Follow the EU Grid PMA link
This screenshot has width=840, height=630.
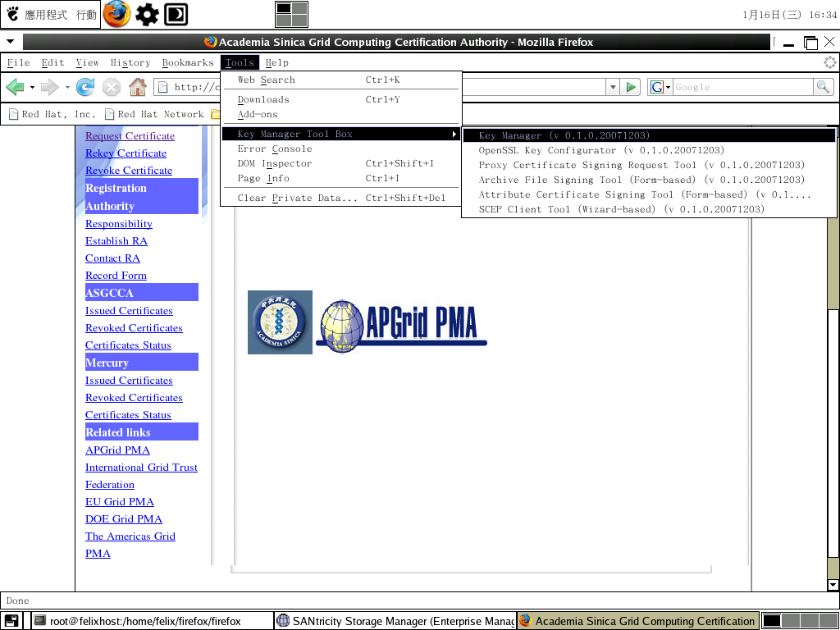120,502
